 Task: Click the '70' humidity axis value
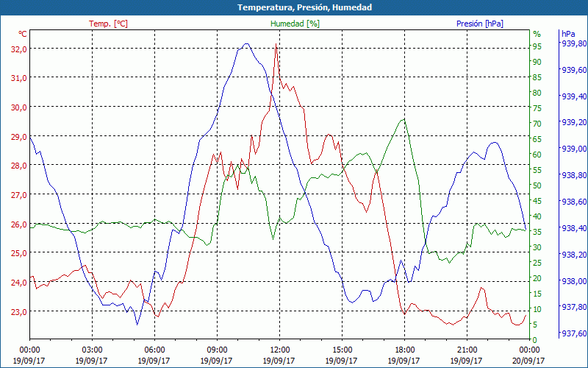pos(537,124)
